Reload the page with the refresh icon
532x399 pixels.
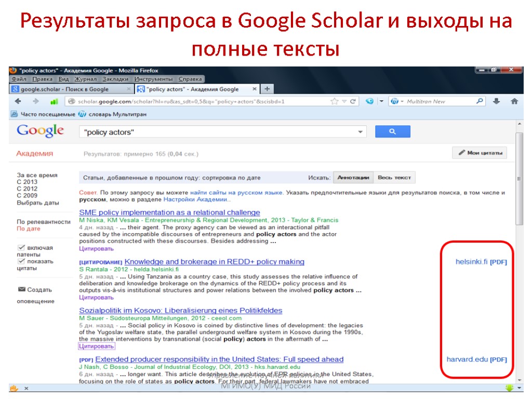(353, 101)
